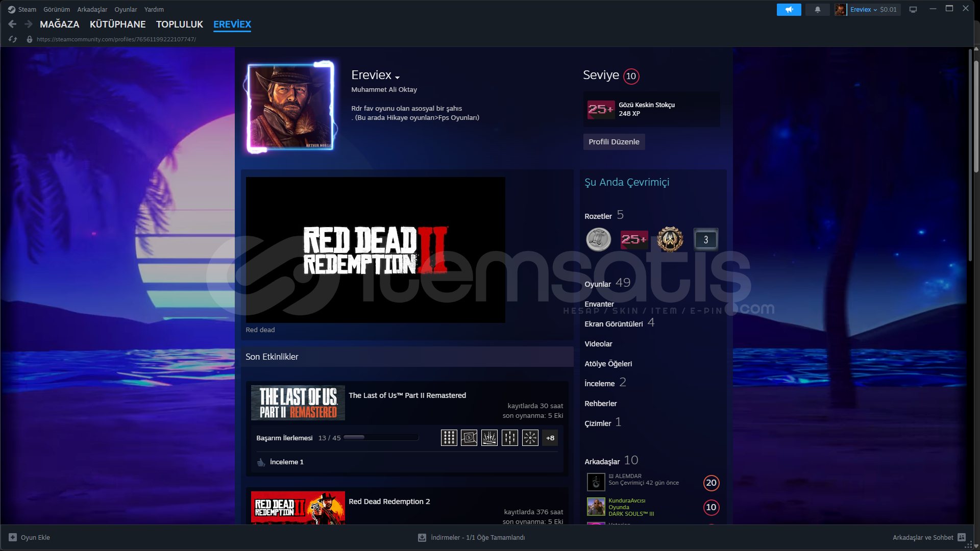Click the Başarım İlerlemesi progress bar

point(381,438)
